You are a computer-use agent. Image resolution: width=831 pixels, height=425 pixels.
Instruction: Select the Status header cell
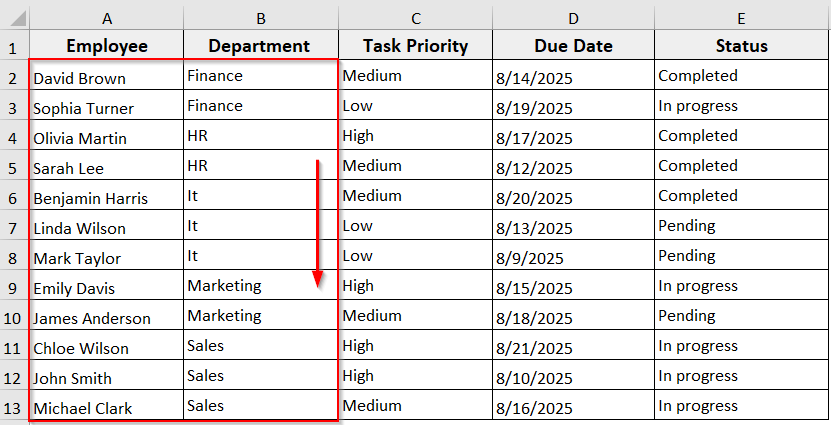(741, 46)
